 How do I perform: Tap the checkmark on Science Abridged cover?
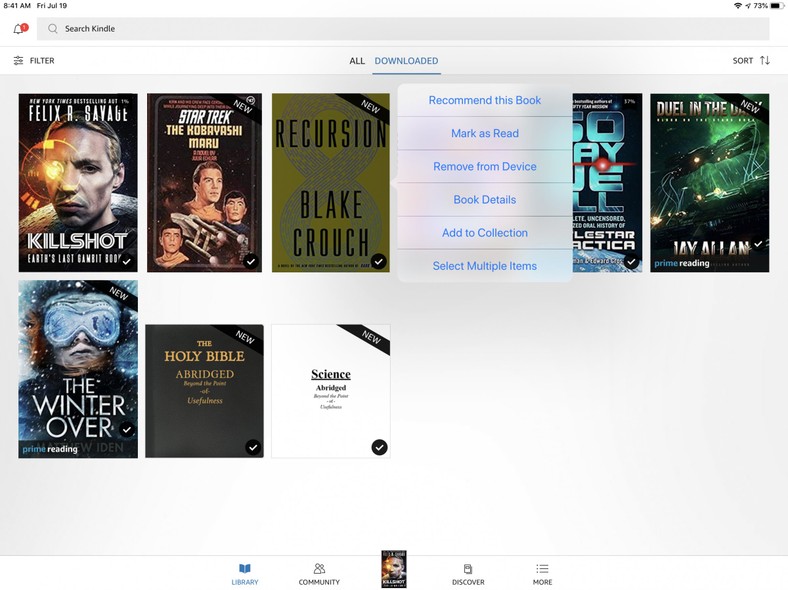379,447
